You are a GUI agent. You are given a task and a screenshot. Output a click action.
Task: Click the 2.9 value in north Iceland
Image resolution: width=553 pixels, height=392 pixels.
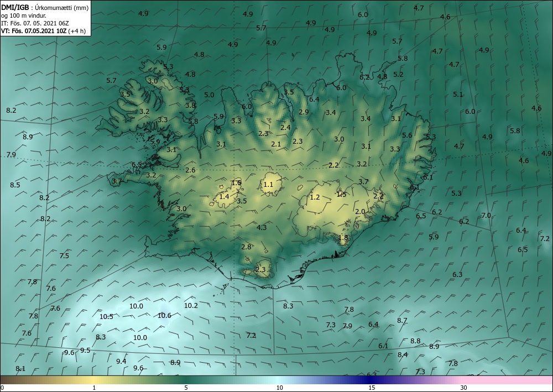click(304, 112)
